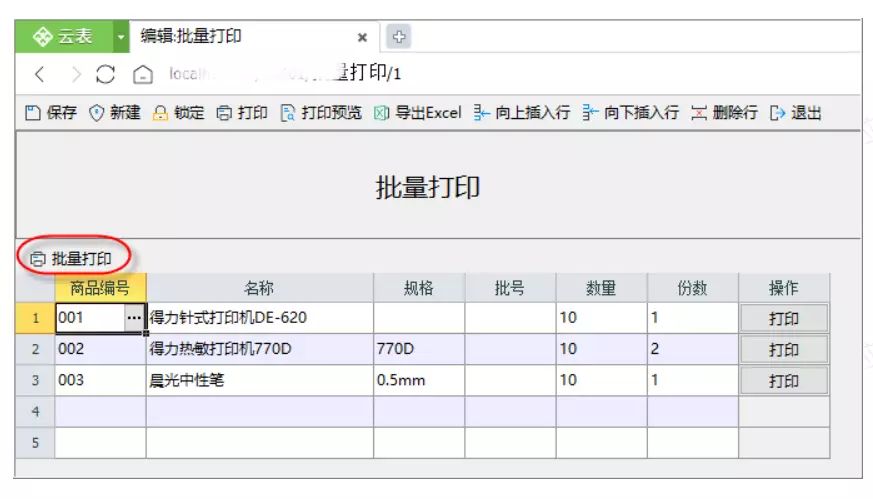Select row header 1

35,318
